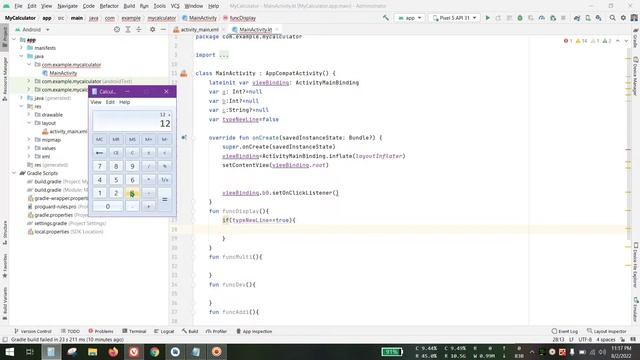Screen dimensions: 640x360
Task: Open the Problems tool window
Action: click(101, 331)
